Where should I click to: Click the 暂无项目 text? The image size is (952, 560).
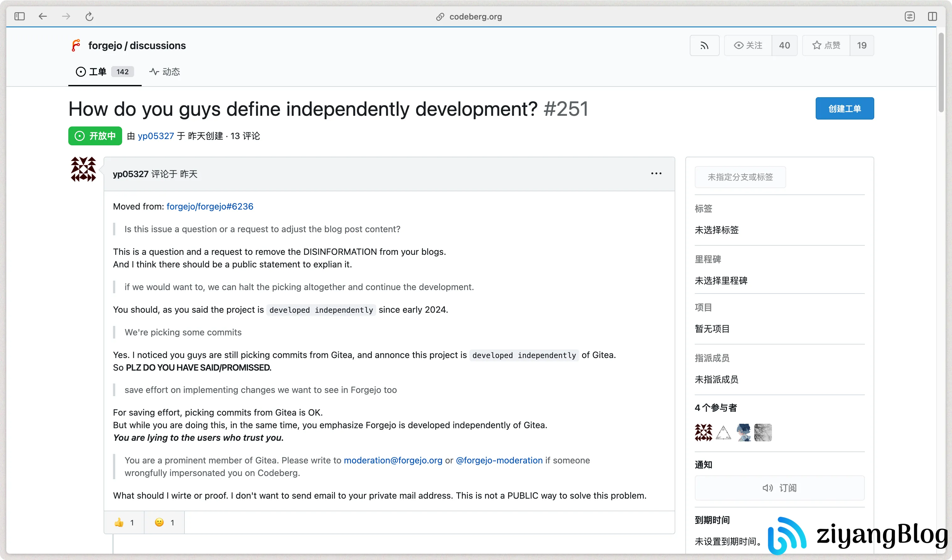(x=712, y=328)
